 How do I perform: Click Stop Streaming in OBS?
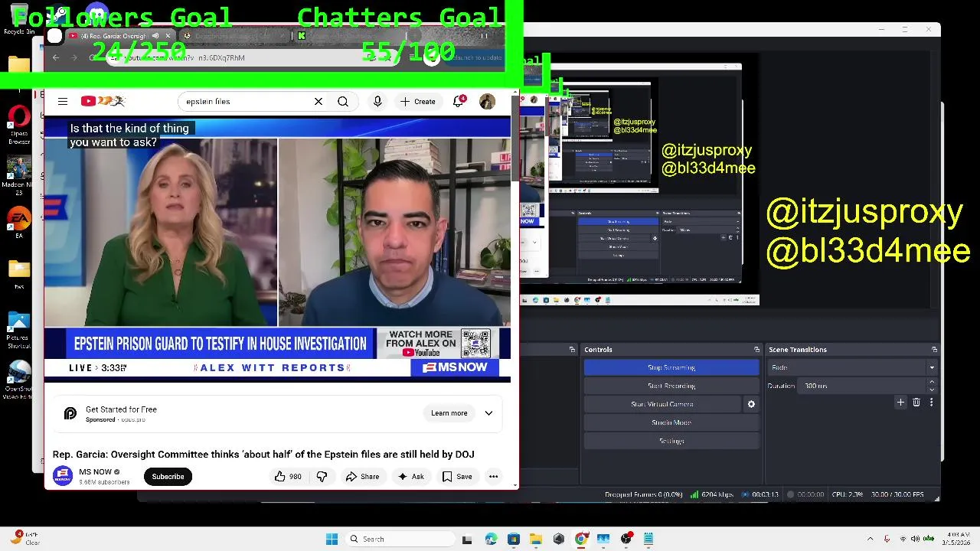coord(671,367)
